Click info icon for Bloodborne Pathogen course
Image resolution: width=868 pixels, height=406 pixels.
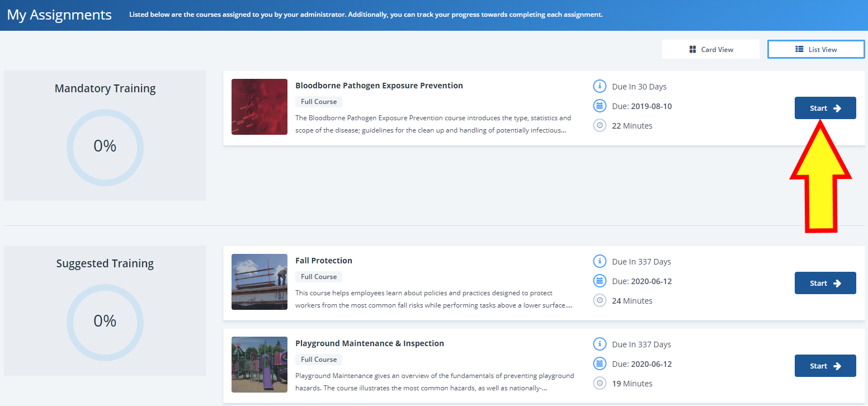[600, 86]
